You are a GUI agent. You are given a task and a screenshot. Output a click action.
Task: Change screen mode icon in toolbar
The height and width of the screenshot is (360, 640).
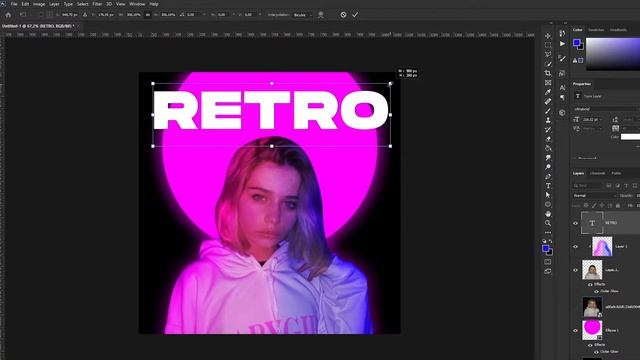click(x=548, y=271)
